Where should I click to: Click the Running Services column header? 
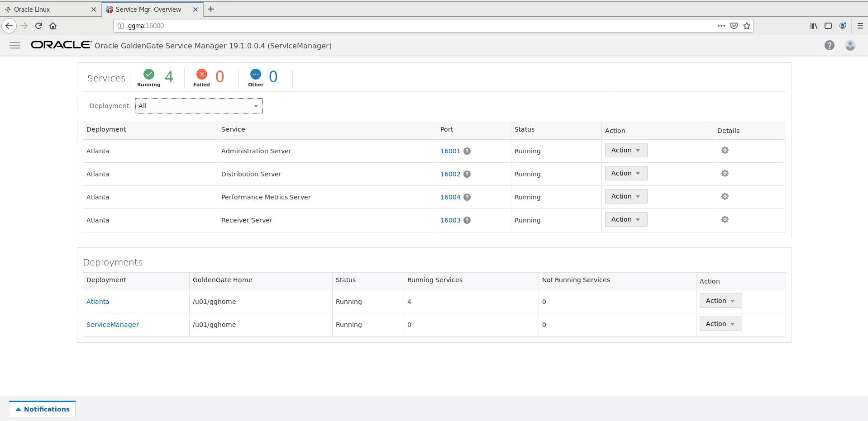click(435, 280)
